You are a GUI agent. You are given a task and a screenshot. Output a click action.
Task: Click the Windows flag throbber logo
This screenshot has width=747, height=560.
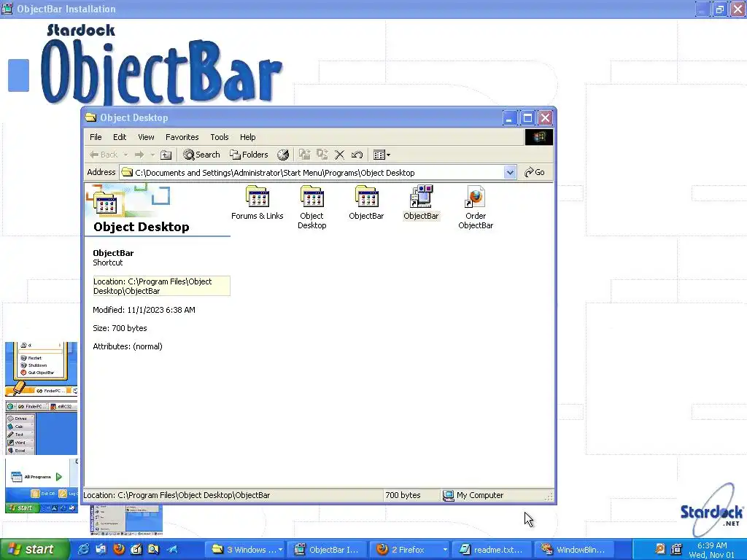pyautogui.click(x=539, y=137)
